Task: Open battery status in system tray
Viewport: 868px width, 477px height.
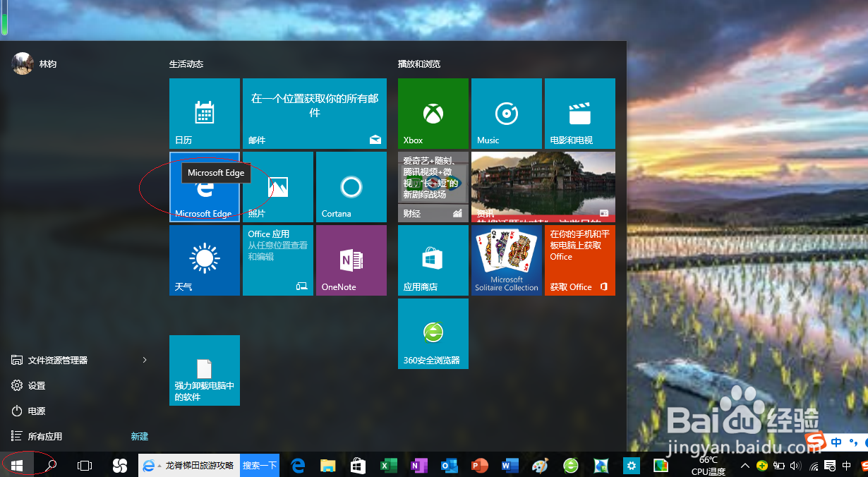Action: click(779, 465)
